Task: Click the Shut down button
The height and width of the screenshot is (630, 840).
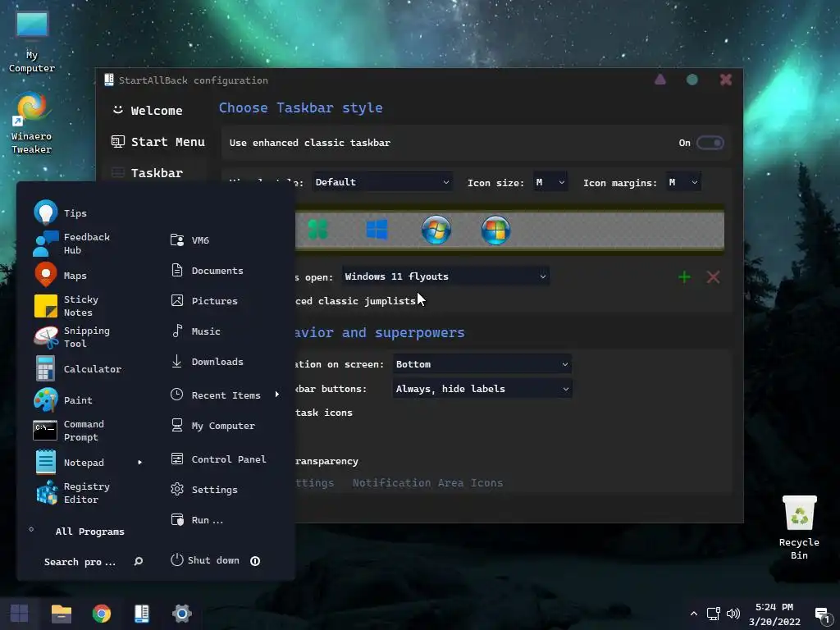Action: click(205, 560)
